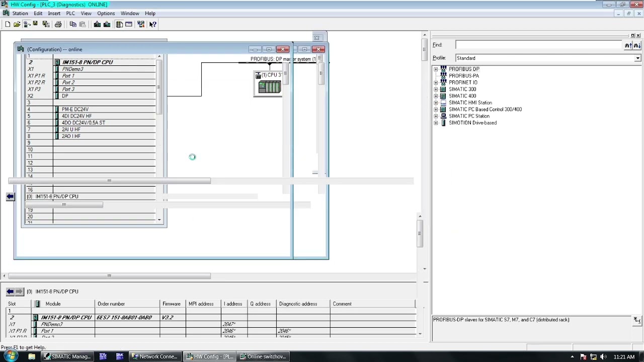Screen dimensions: 644x362
Task: Select the 4DI DC24V HF module row
Action: (91, 116)
